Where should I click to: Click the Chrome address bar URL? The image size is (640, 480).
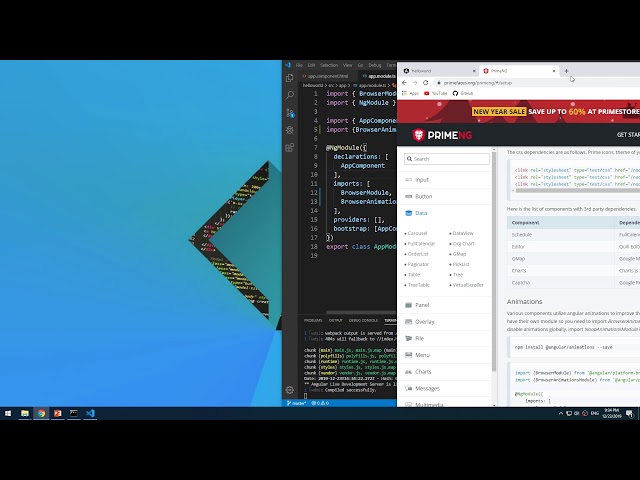pyautogui.click(x=478, y=83)
